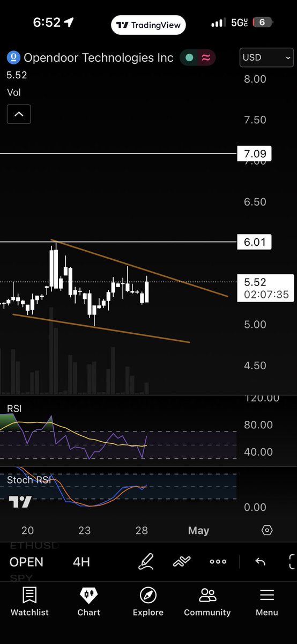Tap the battery indicator showing 6
This screenshot has height=644, width=297.
coord(262,23)
